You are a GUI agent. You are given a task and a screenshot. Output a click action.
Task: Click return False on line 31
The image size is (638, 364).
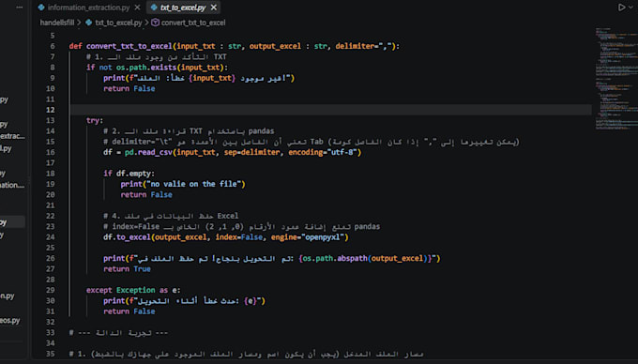click(x=129, y=311)
